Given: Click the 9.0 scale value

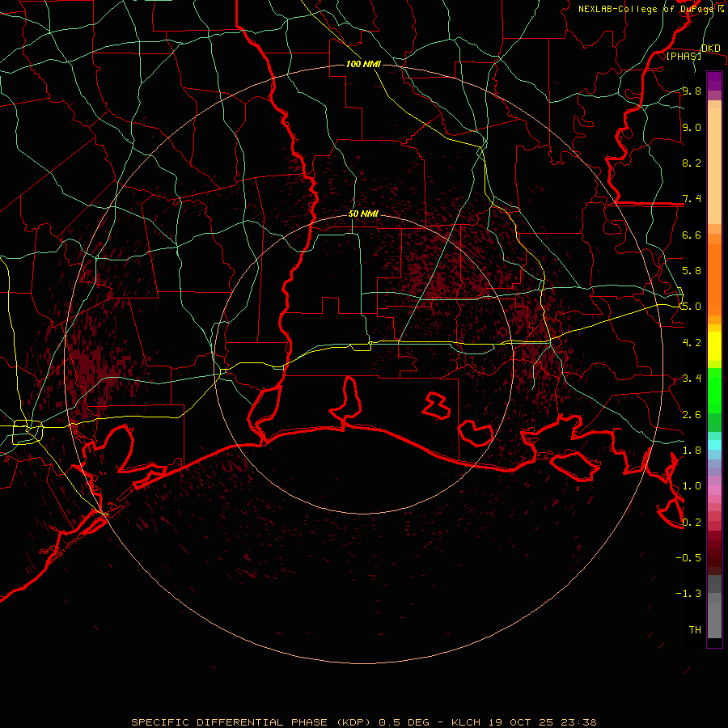Looking at the screenshot, I should pos(692,127).
